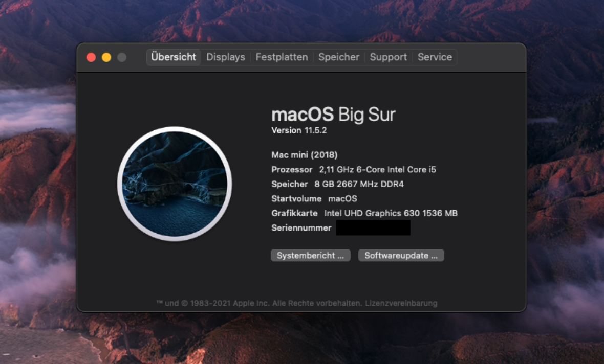This screenshot has height=364, width=604.
Task: Open the Lizenzvereinbarung link
Action: (x=401, y=303)
